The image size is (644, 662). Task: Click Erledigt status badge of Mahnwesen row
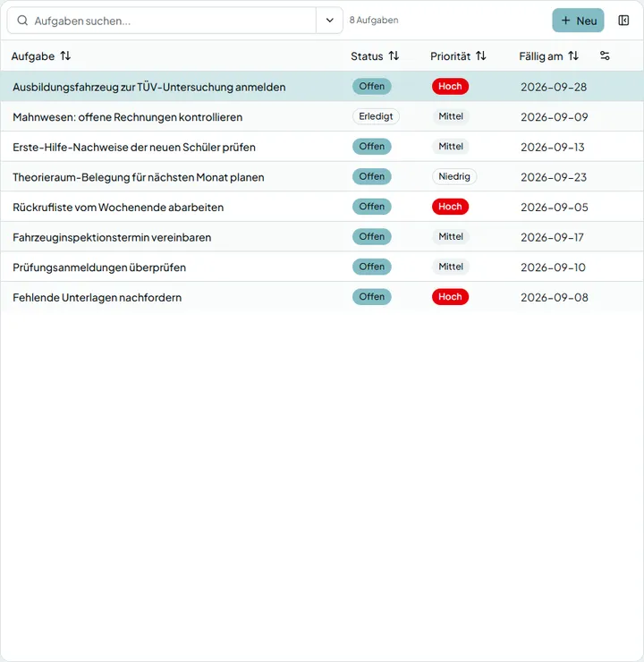click(x=376, y=116)
